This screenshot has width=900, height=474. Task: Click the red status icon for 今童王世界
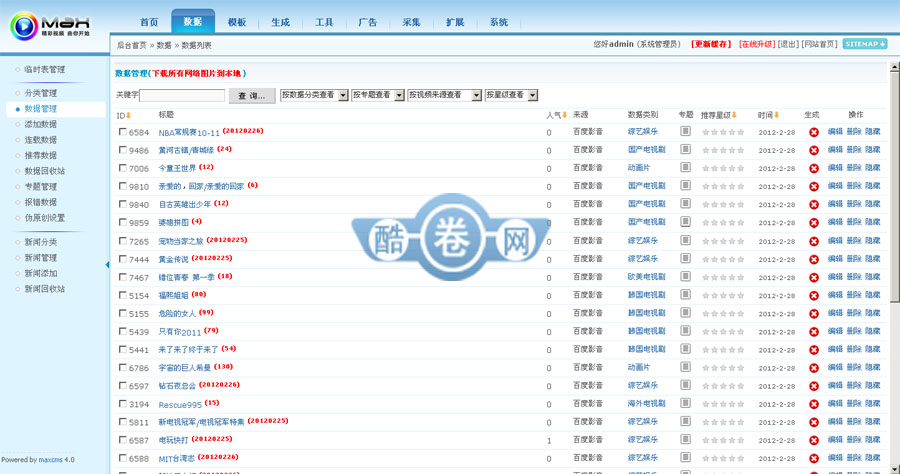(813, 168)
